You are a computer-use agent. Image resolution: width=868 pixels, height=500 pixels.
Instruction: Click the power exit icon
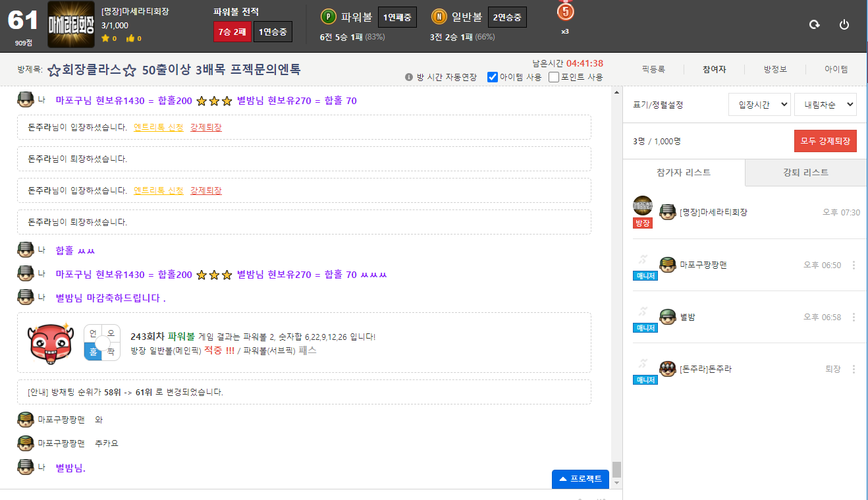click(x=844, y=24)
